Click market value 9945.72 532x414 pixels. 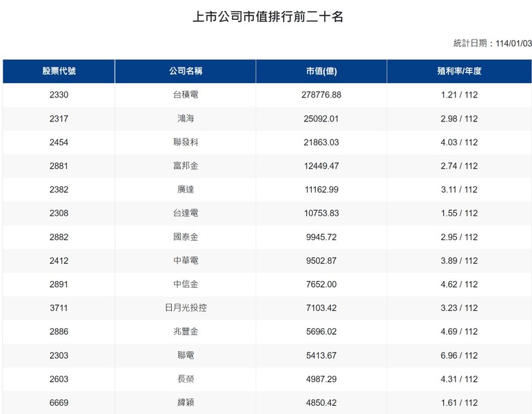click(x=321, y=237)
